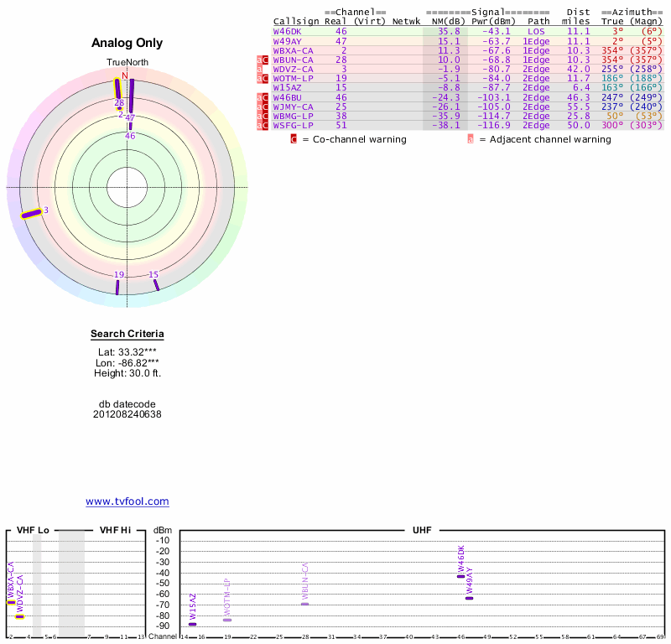Click channel 19 marker on radar plot
Viewport: 671px width, 644px height.
(117, 287)
